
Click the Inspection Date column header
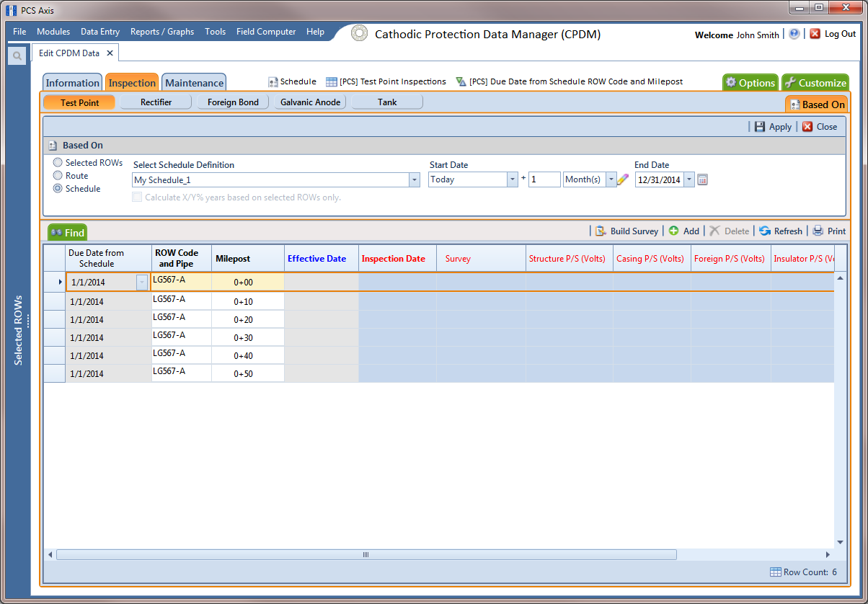point(397,259)
